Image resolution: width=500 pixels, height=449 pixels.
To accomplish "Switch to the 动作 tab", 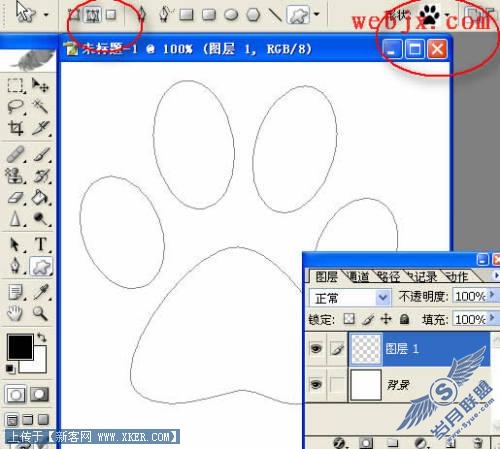I will pyautogui.click(x=457, y=276).
